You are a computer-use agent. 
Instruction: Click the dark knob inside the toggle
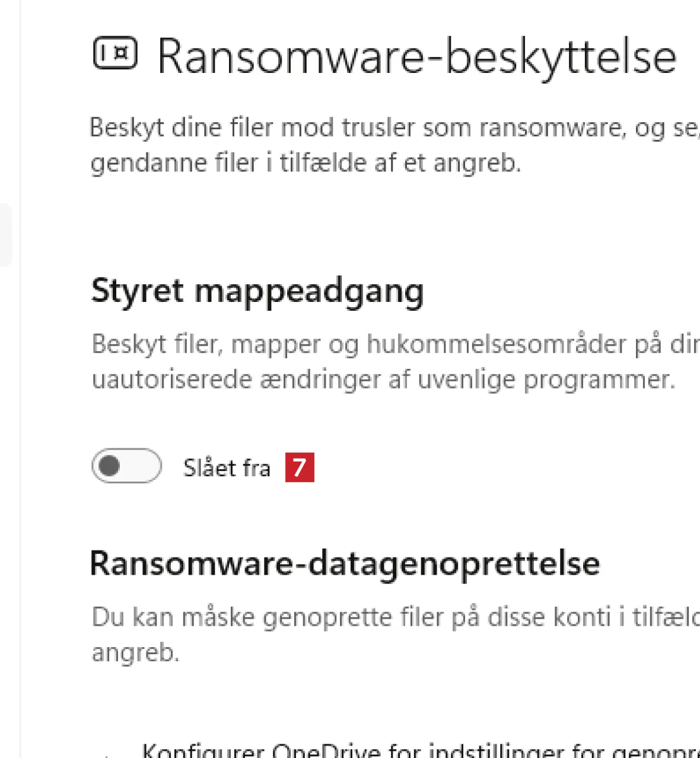pos(110,466)
